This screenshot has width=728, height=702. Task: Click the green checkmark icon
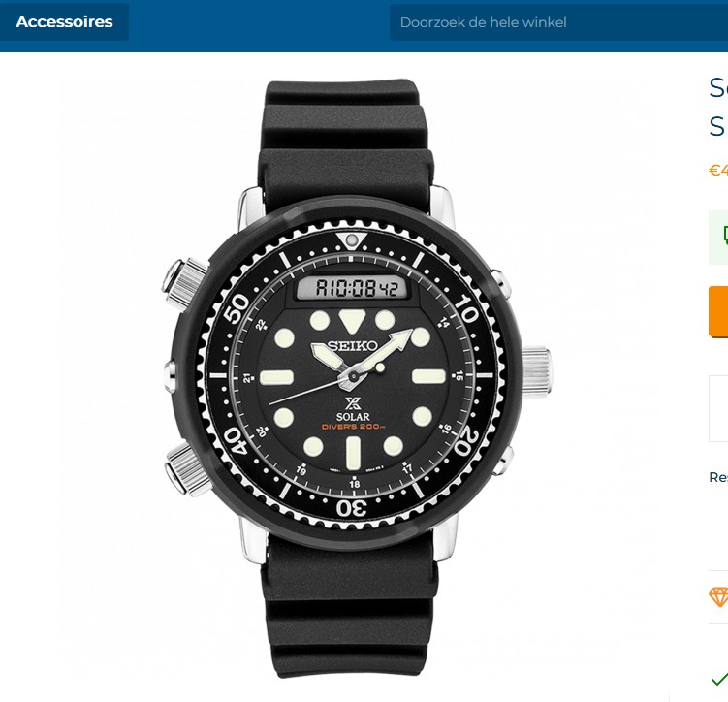click(x=720, y=679)
